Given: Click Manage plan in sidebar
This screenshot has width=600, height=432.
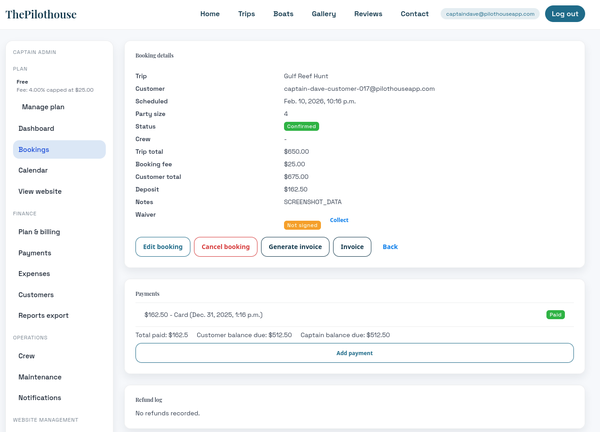Looking at the screenshot, I should point(43,107).
